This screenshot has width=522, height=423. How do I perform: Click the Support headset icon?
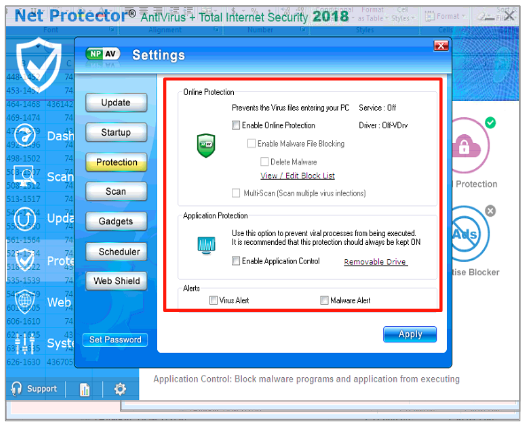16,388
